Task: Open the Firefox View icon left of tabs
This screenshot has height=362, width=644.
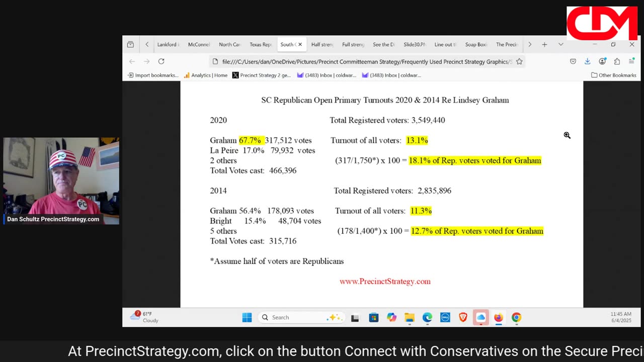Action: [x=130, y=45]
